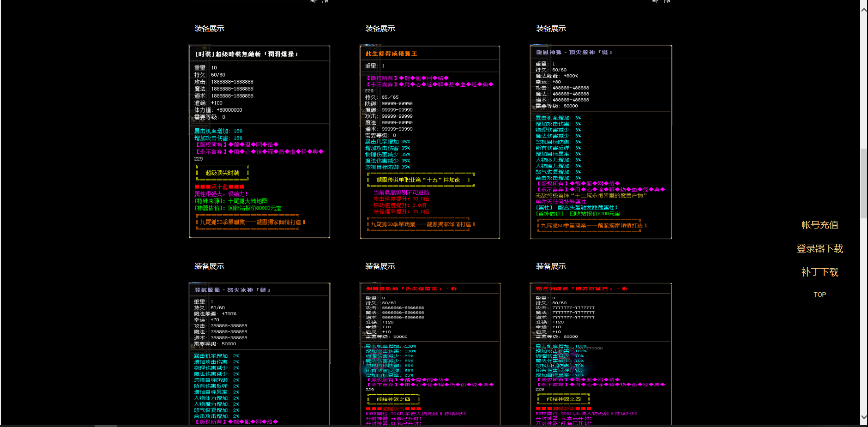Open the 补丁下载 link
Screen dimensions: 868x427
(820, 272)
